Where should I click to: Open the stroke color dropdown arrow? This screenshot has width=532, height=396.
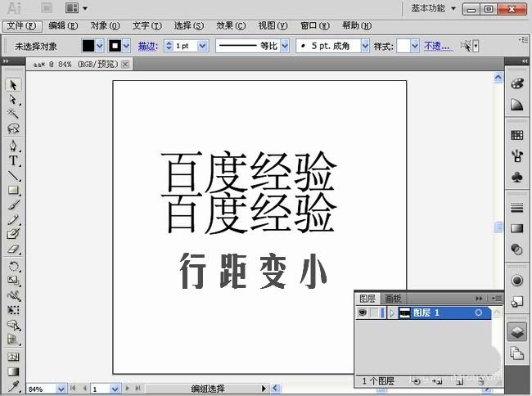(126, 46)
